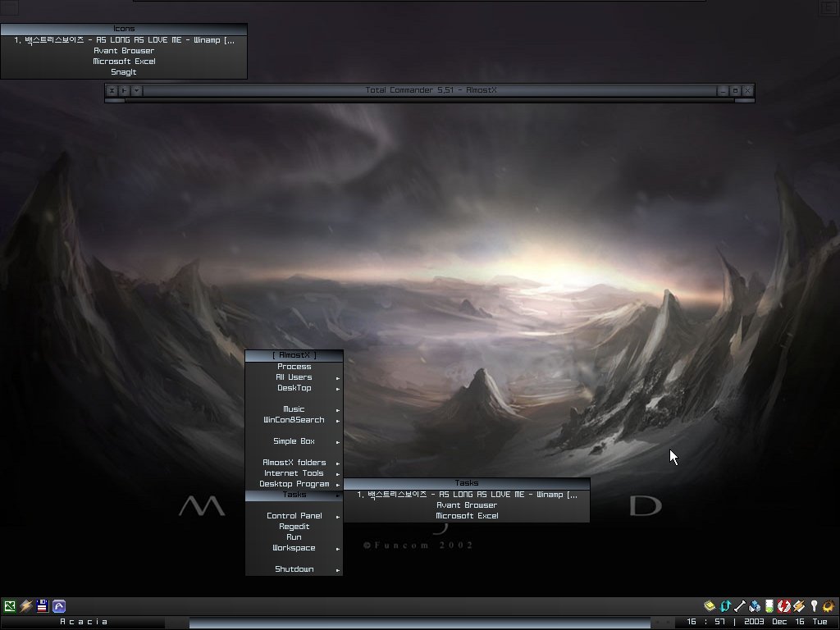Screen dimensions: 840x630
Task: Click the blue cubes tray icon
Action: [755, 606]
